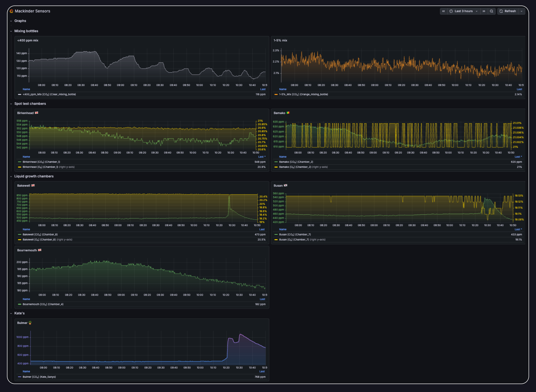536x392 pixels.
Task: Click the 2.14% last value
Action: [x=518, y=94]
